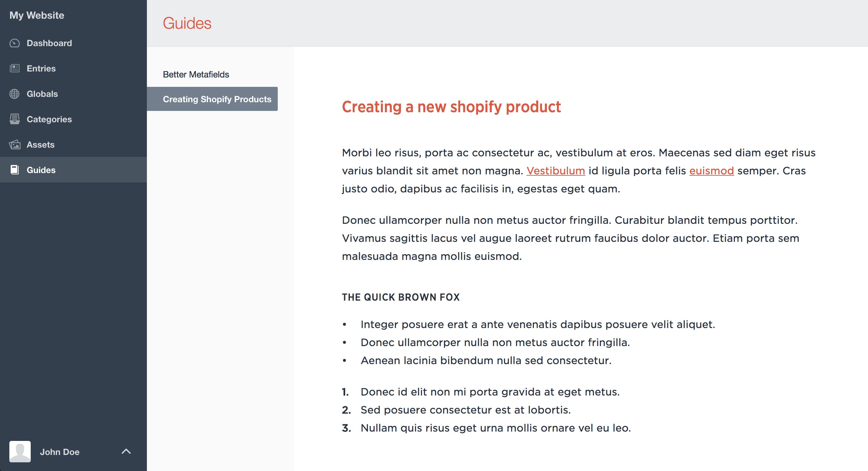The width and height of the screenshot is (868, 471).
Task: Open the Assets section
Action: (x=40, y=145)
